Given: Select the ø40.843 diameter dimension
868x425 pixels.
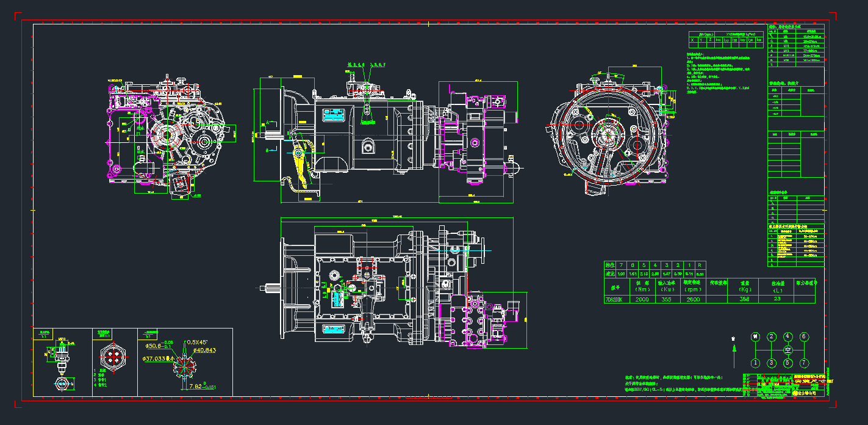Looking at the screenshot, I should tap(204, 350).
